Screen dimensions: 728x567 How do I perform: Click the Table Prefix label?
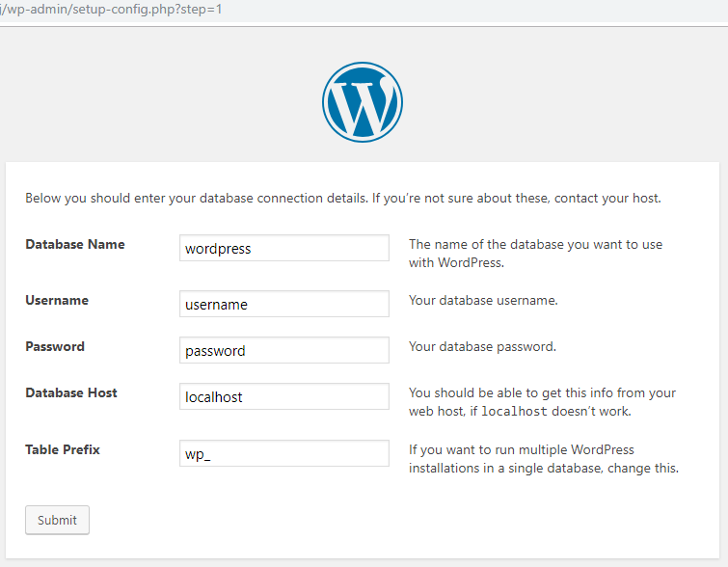tap(63, 449)
